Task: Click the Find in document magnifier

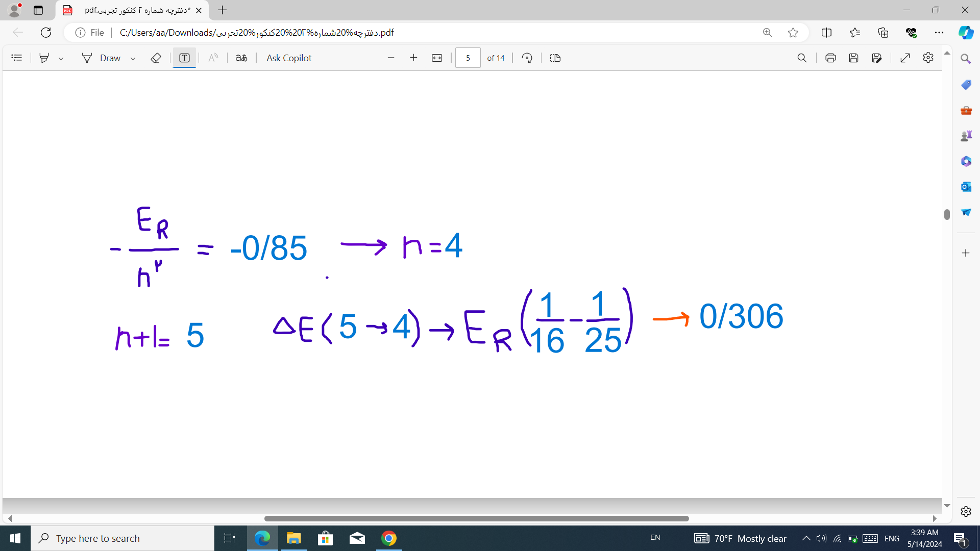Action: pos(802,58)
